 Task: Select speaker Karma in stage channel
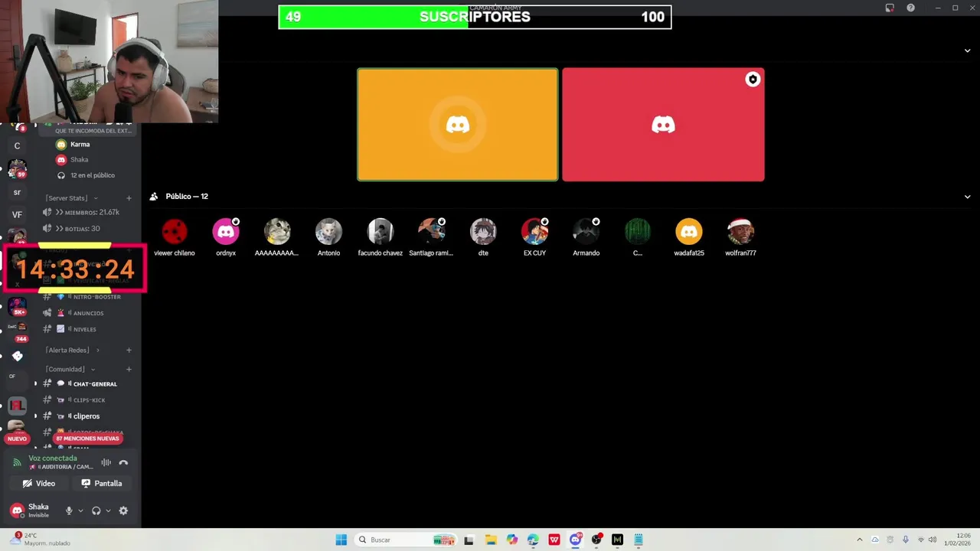coord(73,144)
